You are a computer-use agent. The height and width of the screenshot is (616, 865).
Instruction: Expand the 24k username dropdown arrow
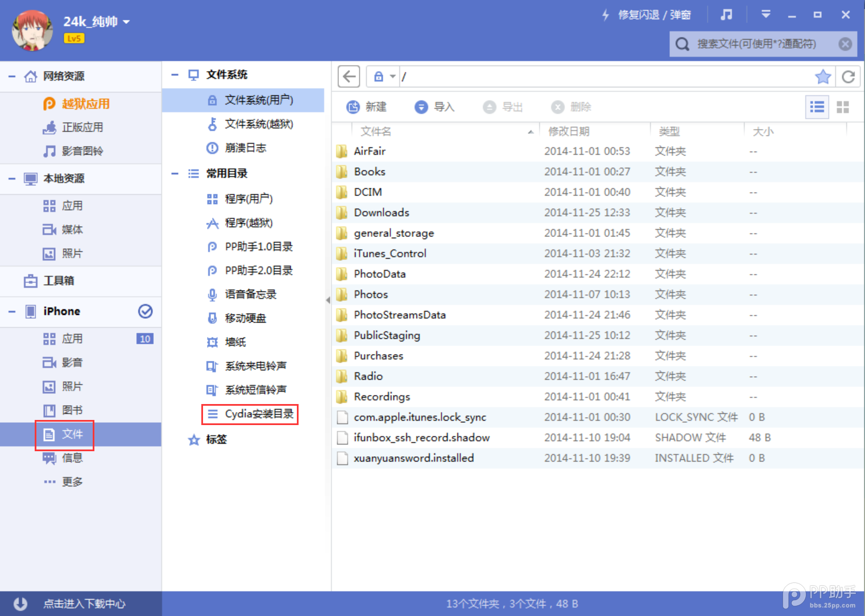(126, 22)
